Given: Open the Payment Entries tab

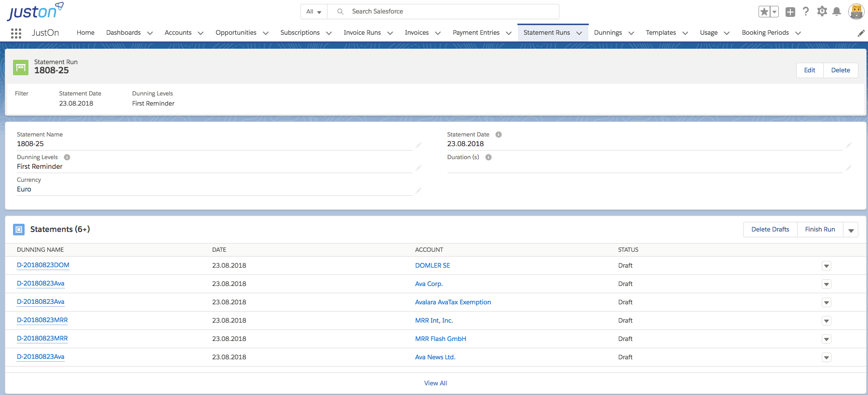Looking at the screenshot, I should pyautogui.click(x=476, y=32).
